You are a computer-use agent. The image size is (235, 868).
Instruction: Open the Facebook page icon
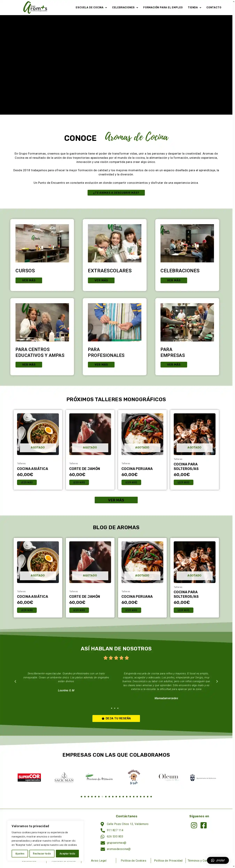[204, 825]
